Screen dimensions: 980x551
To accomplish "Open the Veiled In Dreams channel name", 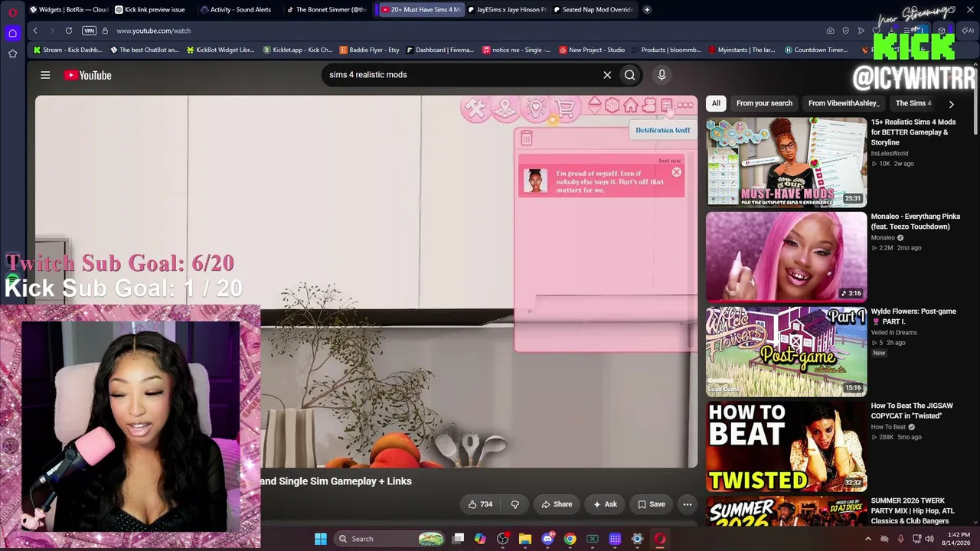I will [893, 332].
